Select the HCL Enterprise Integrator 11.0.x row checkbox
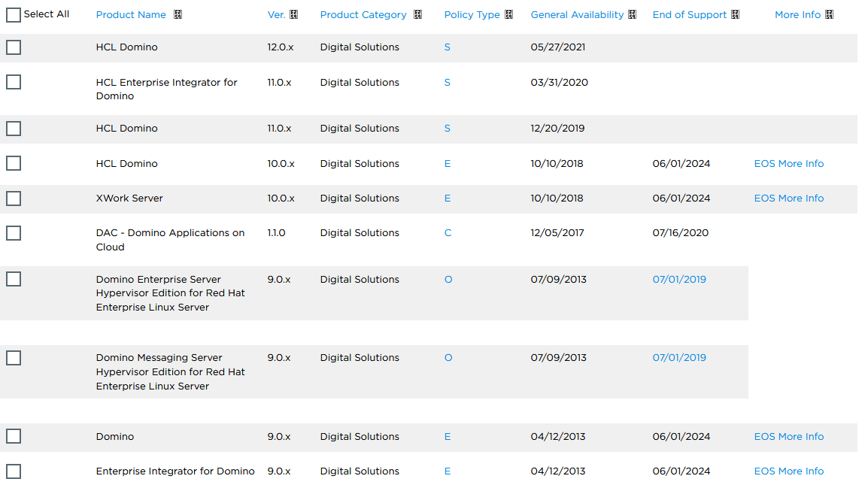This screenshot has width=868, height=494. 14,83
